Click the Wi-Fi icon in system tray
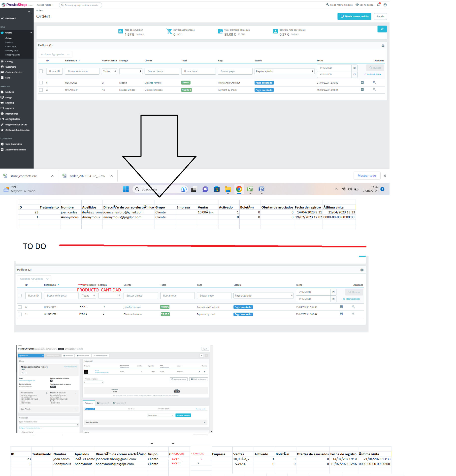Viewport: 456px width, 476px height. (344, 189)
